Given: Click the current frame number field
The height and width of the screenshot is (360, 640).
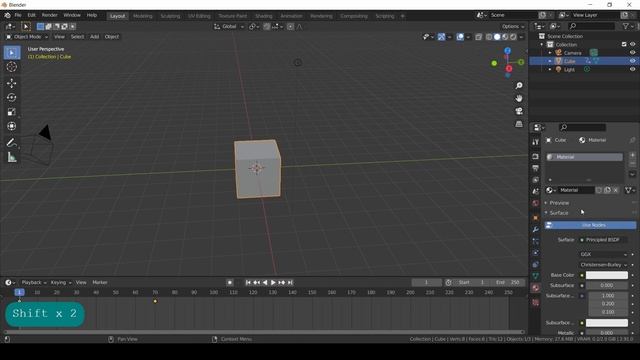Looking at the screenshot, I should point(427,282).
